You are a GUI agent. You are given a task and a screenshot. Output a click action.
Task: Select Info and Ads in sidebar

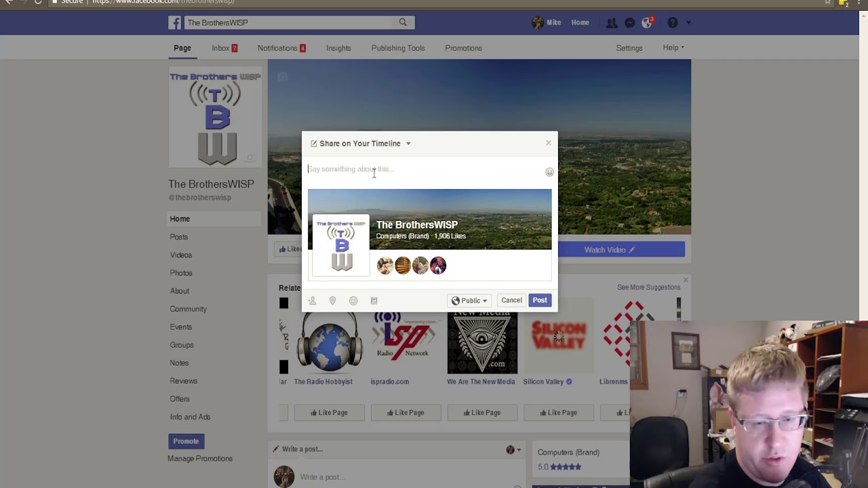point(190,417)
